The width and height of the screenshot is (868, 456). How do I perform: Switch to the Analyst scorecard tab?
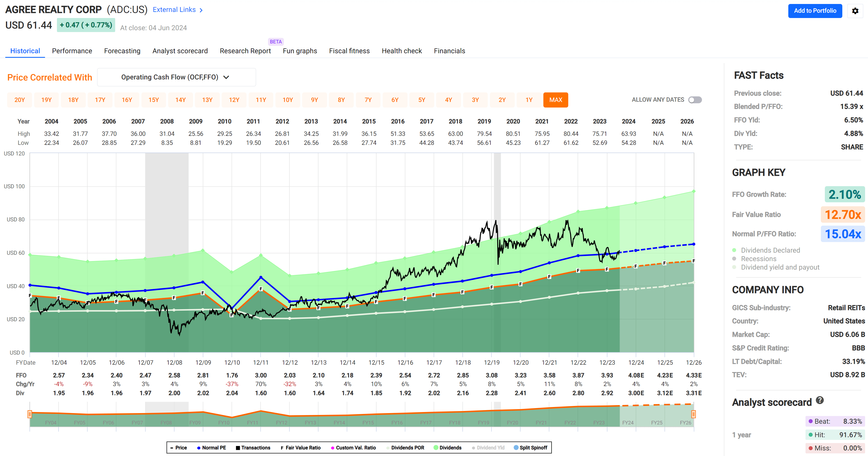(180, 51)
